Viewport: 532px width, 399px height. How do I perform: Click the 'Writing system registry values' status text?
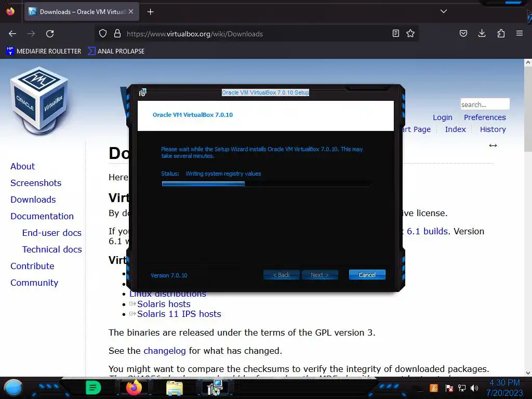coord(223,174)
